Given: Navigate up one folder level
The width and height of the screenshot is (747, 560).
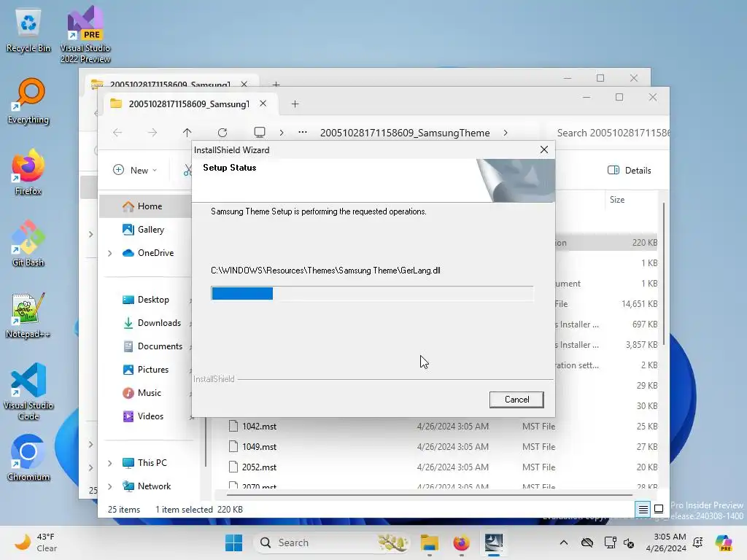Looking at the screenshot, I should pos(187,133).
